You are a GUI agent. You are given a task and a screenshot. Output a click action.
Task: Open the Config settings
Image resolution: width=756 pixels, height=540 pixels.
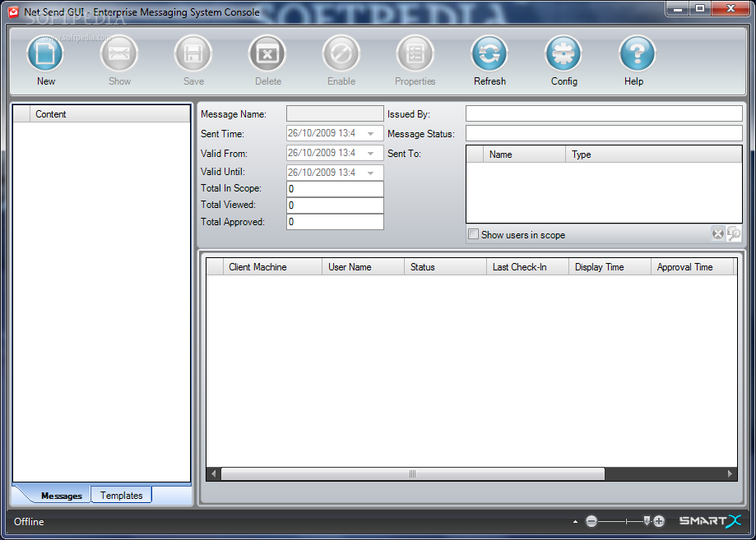coord(564,54)
